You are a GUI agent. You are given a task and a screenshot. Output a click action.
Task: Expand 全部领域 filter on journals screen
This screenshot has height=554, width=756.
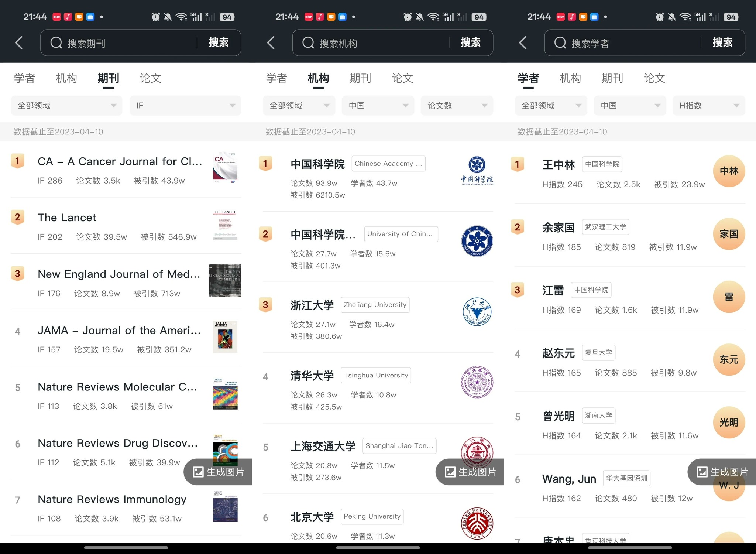point(66,106)
